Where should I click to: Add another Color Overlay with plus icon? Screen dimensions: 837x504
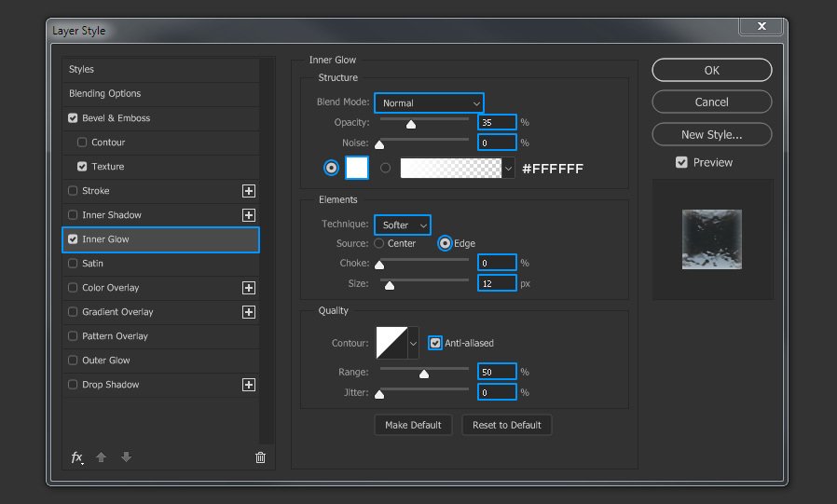[249, 288]
